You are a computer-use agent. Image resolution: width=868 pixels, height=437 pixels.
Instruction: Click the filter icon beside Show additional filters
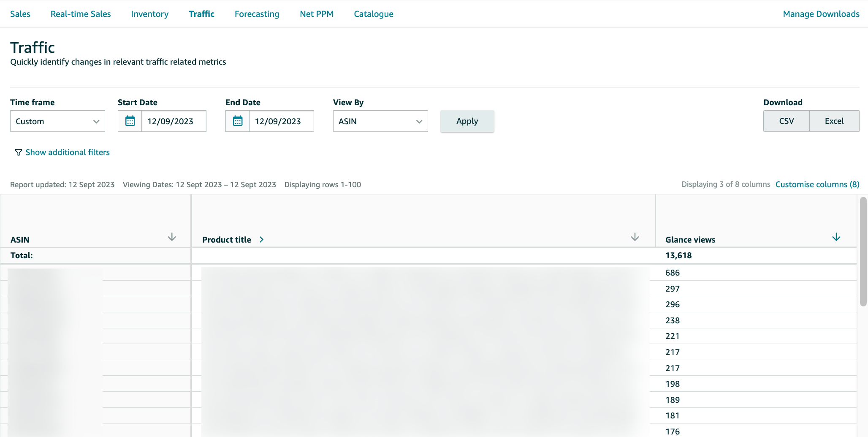click(18, 152)
